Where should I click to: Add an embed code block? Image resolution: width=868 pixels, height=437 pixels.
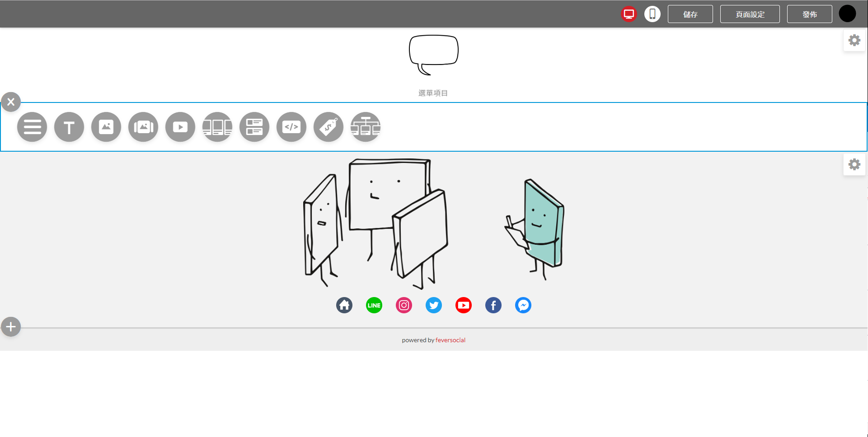click(291, 127)
